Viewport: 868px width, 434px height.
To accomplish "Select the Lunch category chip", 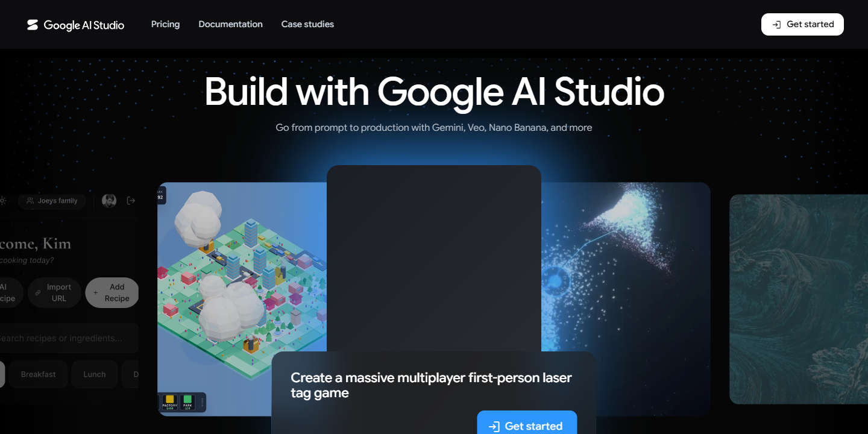I will 94,374.
